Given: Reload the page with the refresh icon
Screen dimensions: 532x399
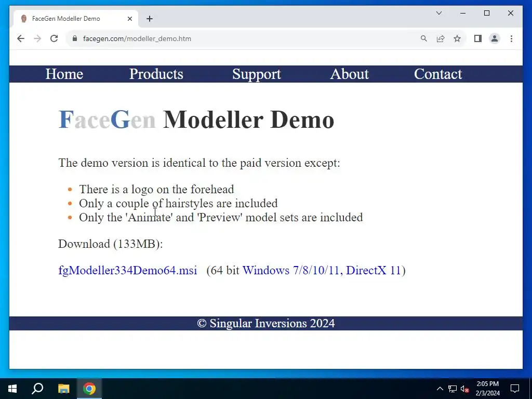Looking at the screenshot, I should (54, 38).
